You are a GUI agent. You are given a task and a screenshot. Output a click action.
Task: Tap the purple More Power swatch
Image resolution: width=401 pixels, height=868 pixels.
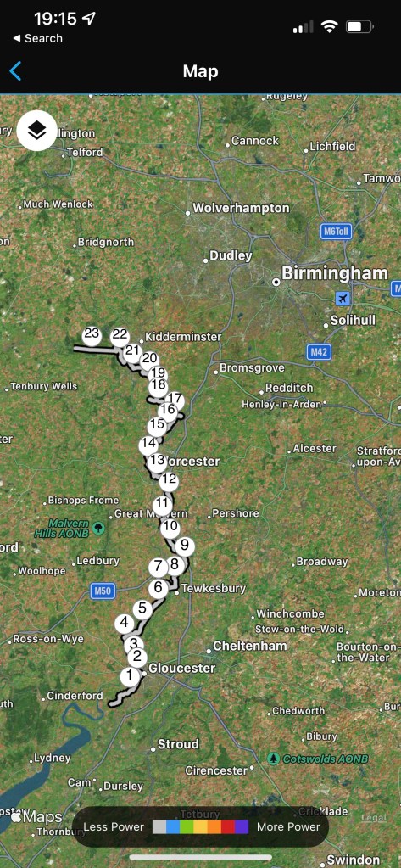(x=242, y=827)
